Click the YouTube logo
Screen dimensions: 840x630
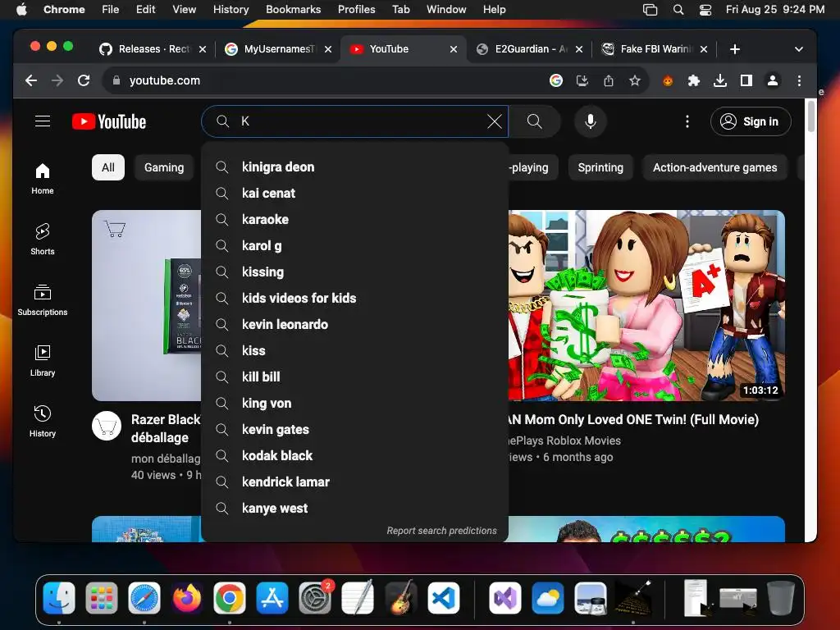[x=109, y=121]
